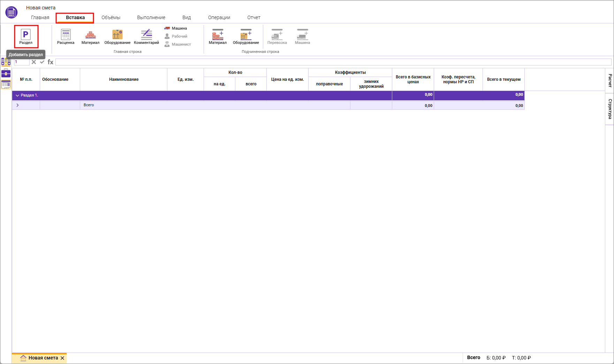
Task: Open the briefcase icon in left sidebar
Action: tap(6, 73)
